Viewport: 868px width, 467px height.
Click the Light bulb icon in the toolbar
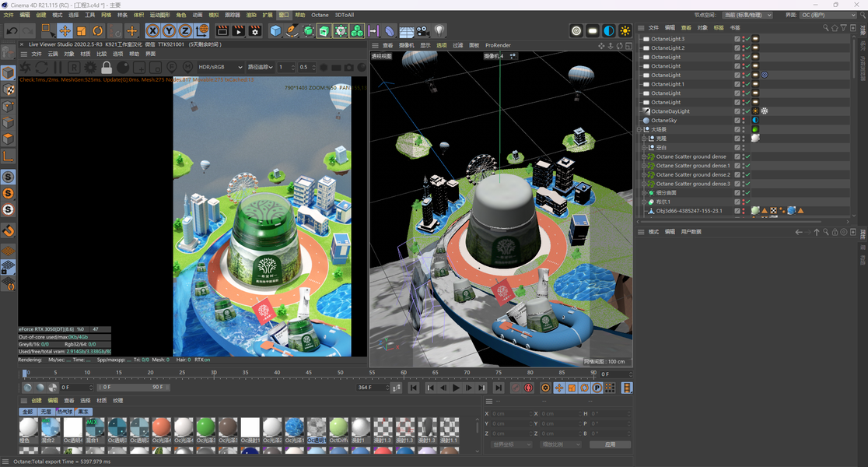[439, 31]
